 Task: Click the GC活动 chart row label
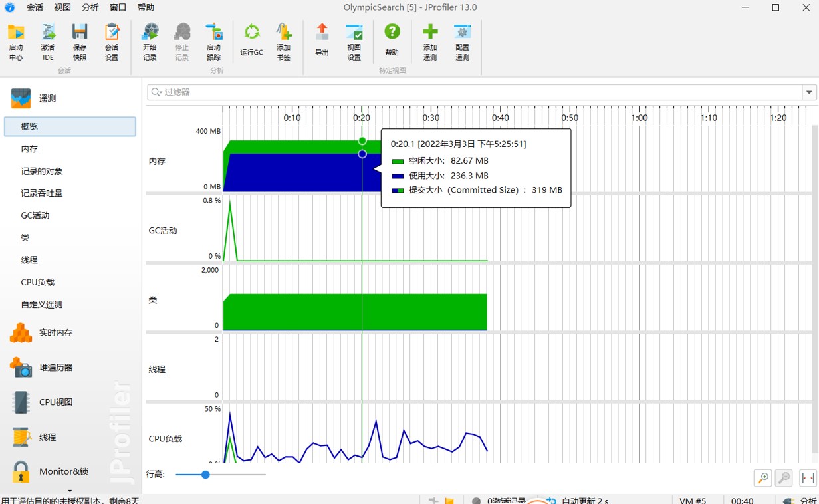tap(163, 231)
